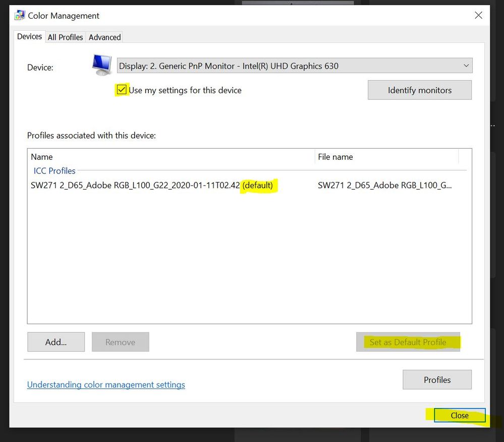This screenshot has width=504, height=442.
Task: Click the Color Management title bar icon
Action: click(19, 15)
